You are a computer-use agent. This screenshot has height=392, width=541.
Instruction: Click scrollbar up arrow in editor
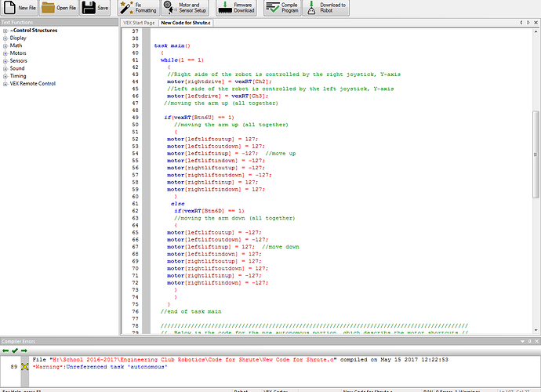click(536, 31)
